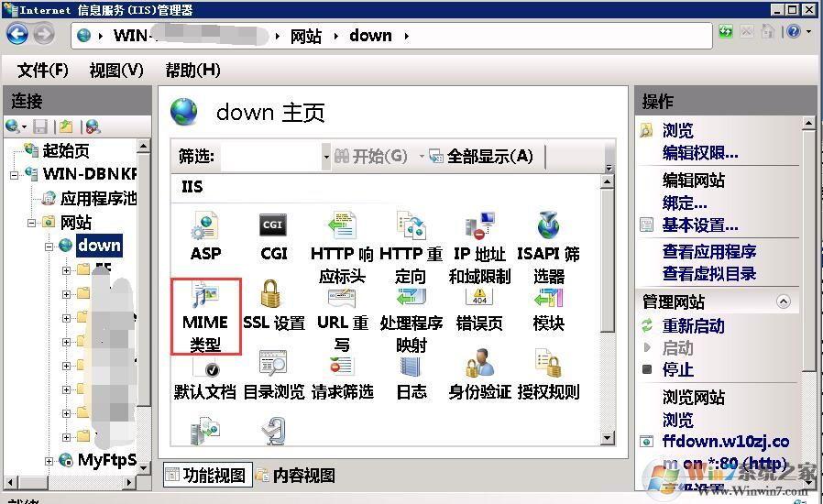Expand breadcrumb arrow after down
Viewport: 823px width, 504px height.
[x=406, y=36]
